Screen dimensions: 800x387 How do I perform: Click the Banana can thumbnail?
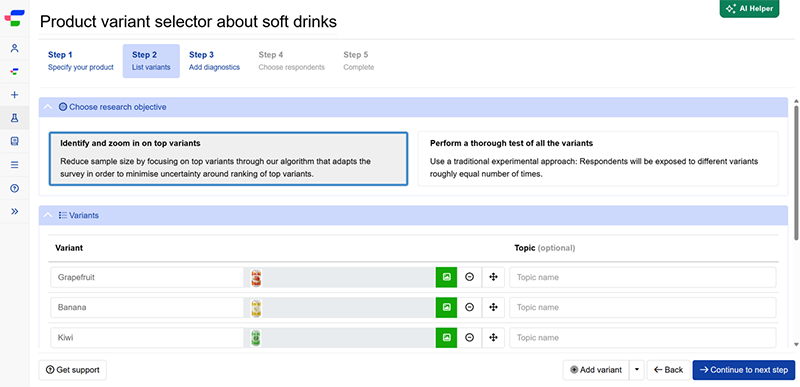256,308
